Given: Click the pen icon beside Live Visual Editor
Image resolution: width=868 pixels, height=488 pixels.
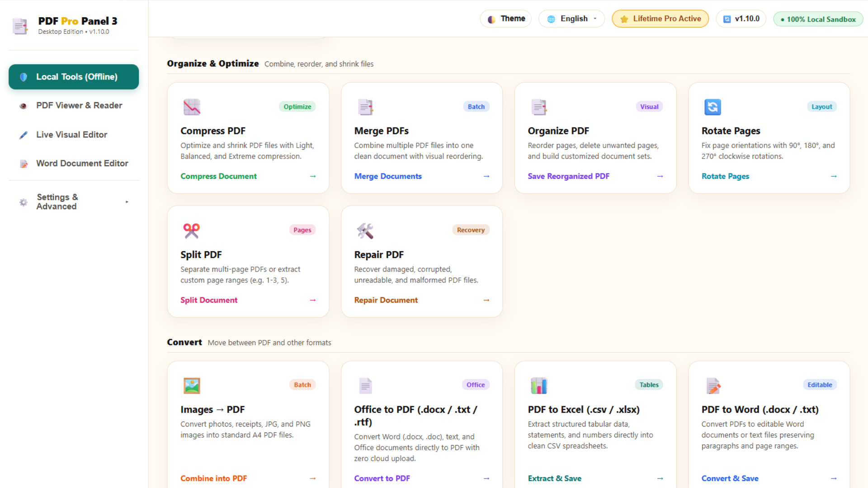Looking at the screenshot, I should 24,135.
